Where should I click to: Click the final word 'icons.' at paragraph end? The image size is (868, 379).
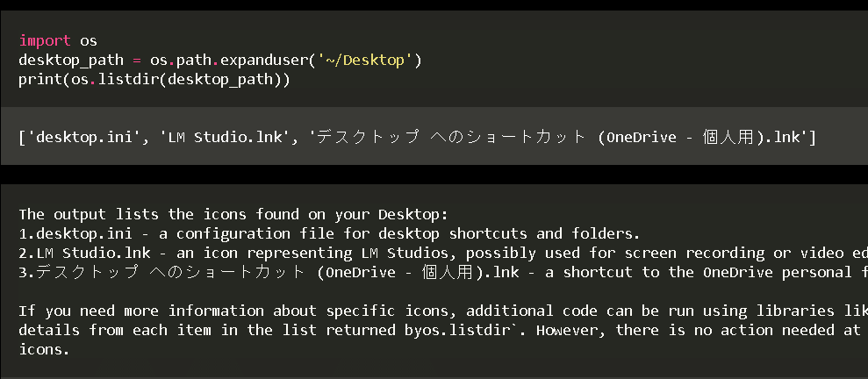(x=44, y=350)
